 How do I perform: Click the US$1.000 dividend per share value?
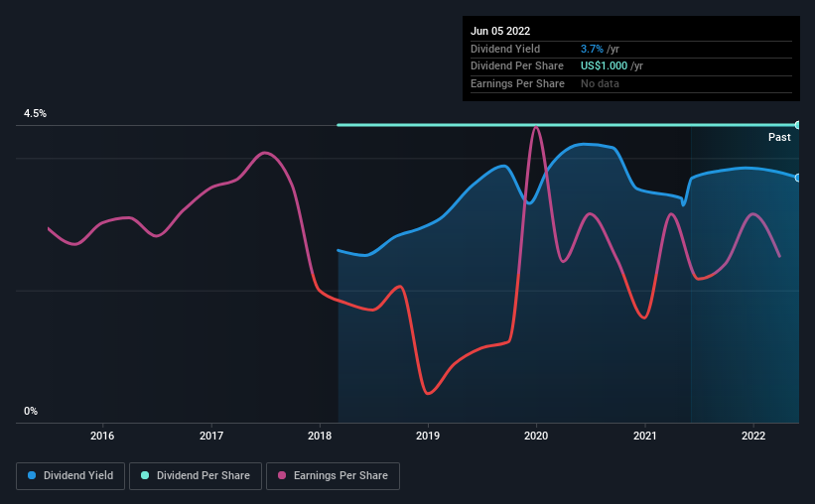pos(604,66)
